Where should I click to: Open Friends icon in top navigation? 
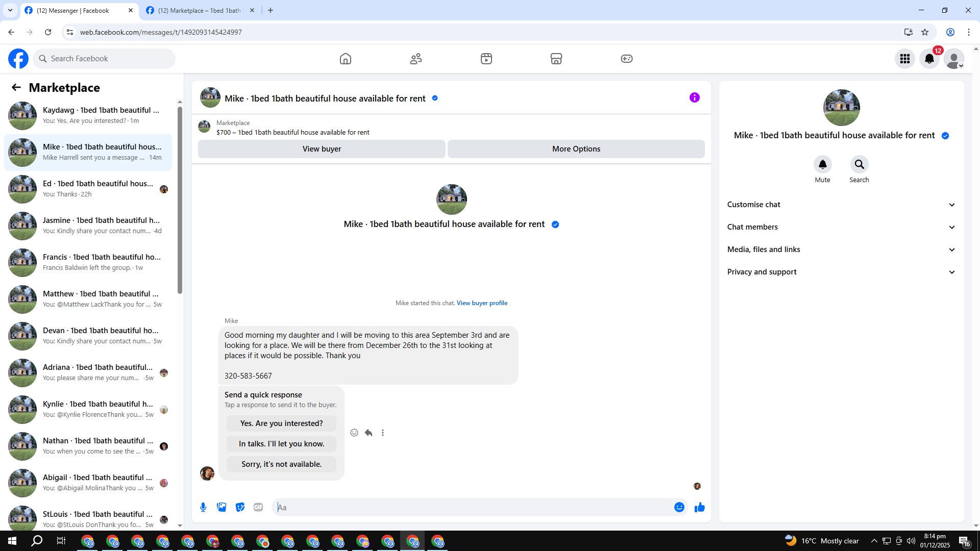(416, 59)
